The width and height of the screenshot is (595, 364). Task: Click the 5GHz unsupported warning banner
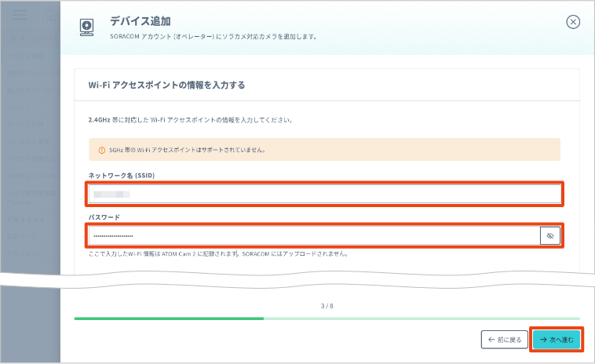point(325,150)
